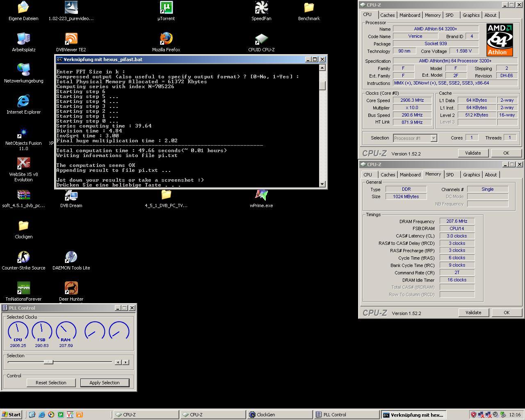525x420 pixels.
Task: Open SPD tab in upper CPU-Z window
Action: coord(450,15)
